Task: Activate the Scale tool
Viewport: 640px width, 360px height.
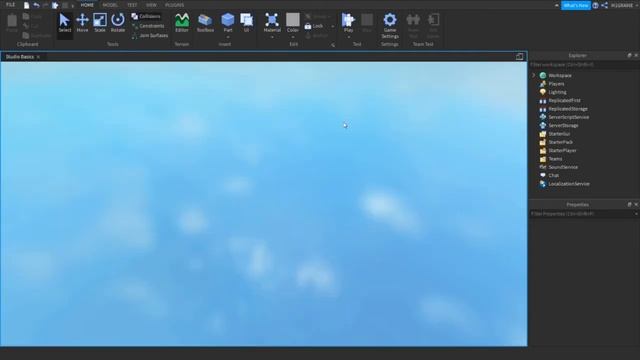Action: click(x=100, y=23)
